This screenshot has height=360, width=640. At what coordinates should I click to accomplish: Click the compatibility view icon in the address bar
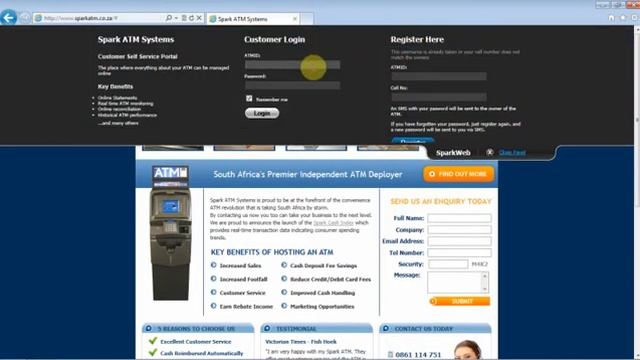pyautogui.click(x=184, y=18)
